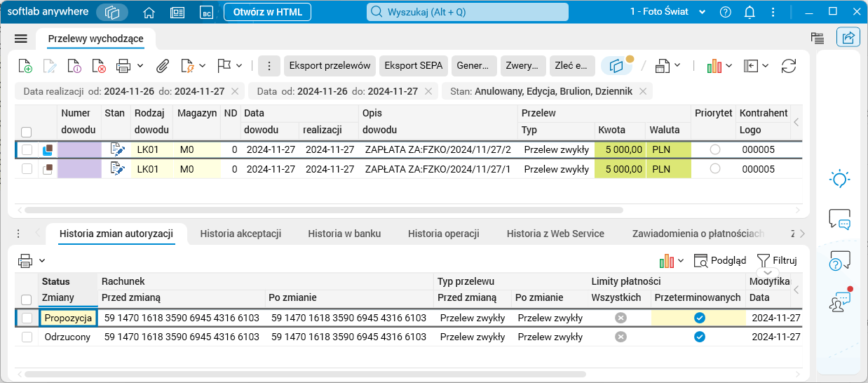This screenshot has height=383, width=868.
Task: Click the add new document icon
Action: pos(25,66)
